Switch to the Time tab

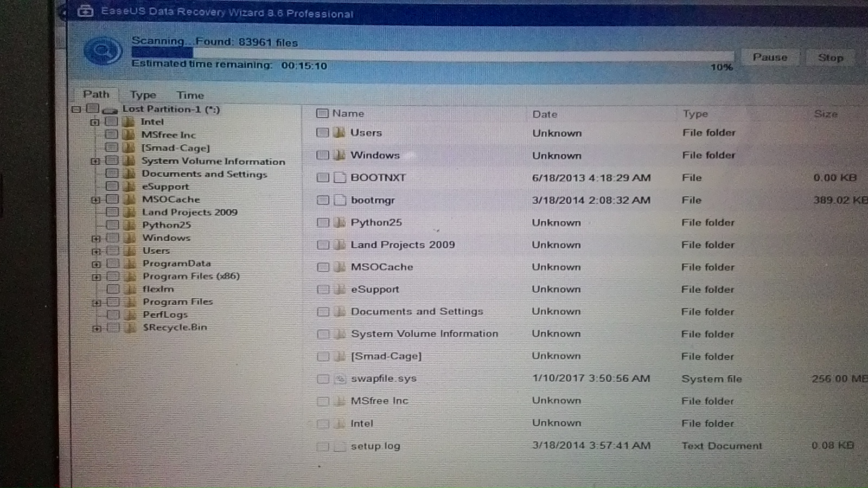pyautogui.click(x=190, y=95)
